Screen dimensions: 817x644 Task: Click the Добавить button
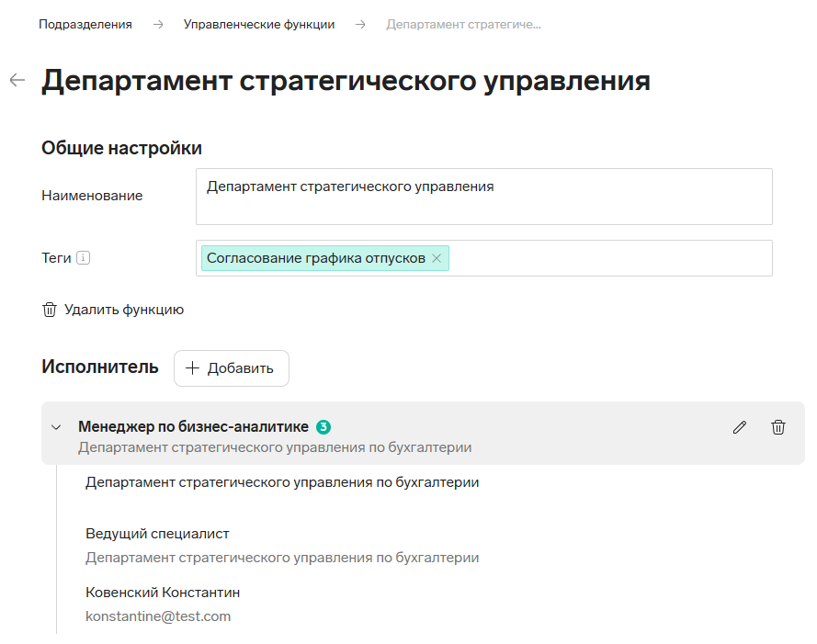click(232, 368)
